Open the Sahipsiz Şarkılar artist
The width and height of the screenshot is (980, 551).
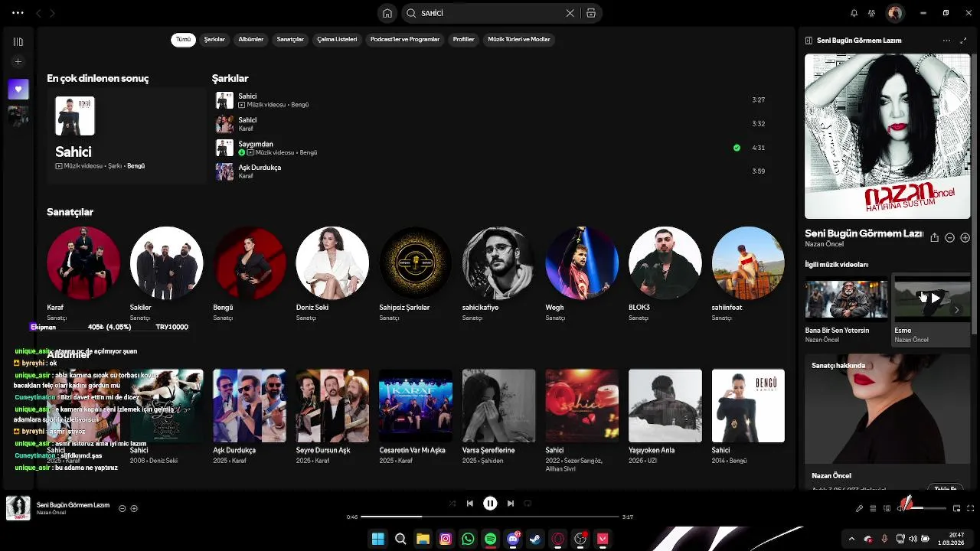point(416,262)
